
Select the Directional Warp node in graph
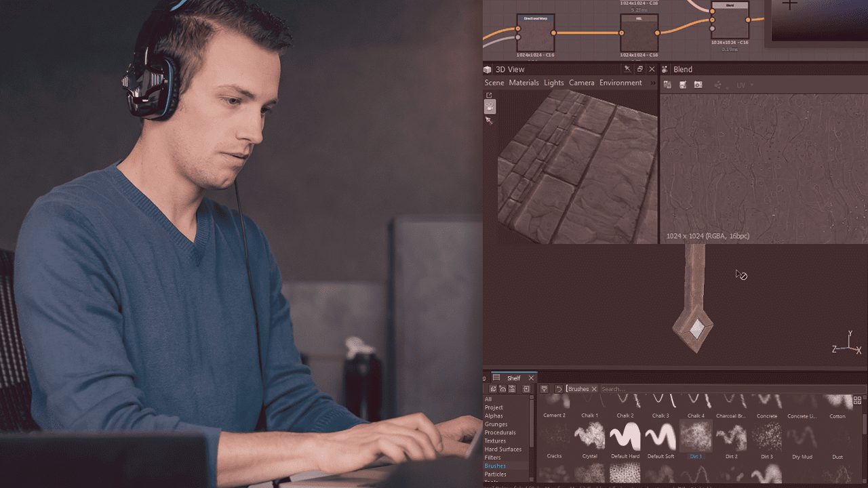(535, 33)
